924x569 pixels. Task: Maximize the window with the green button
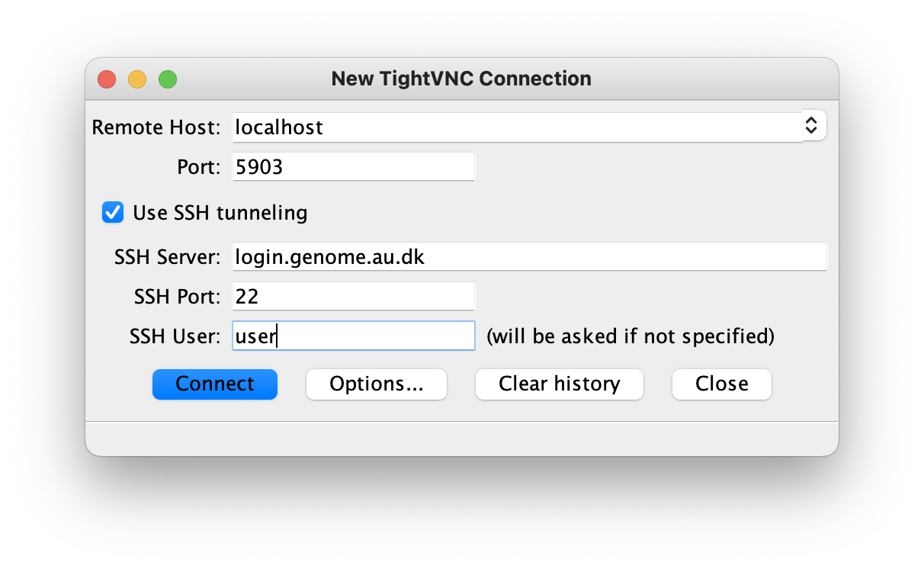(x=168, y=79)
